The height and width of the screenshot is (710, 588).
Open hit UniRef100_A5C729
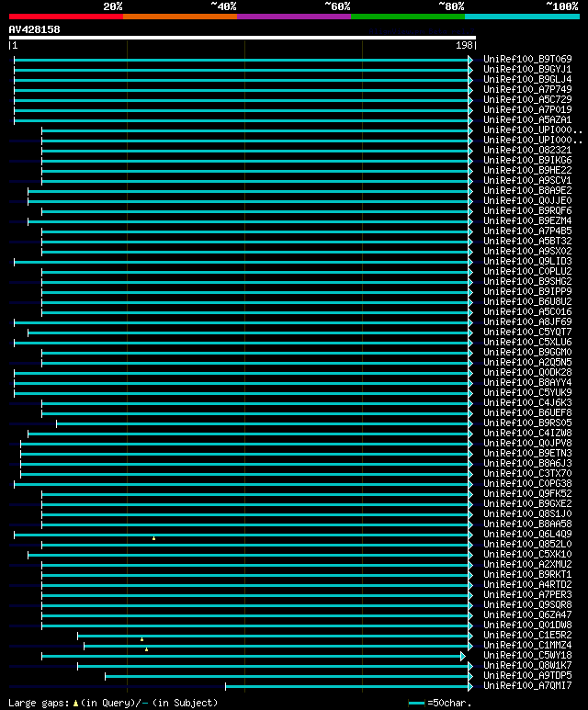coord(527,99)
